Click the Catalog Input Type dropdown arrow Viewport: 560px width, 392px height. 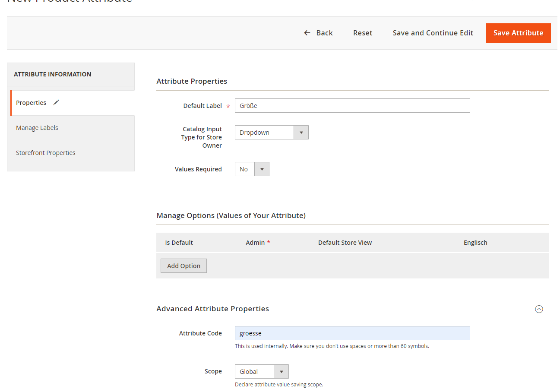pyautogui.click(x=301, y=133)
